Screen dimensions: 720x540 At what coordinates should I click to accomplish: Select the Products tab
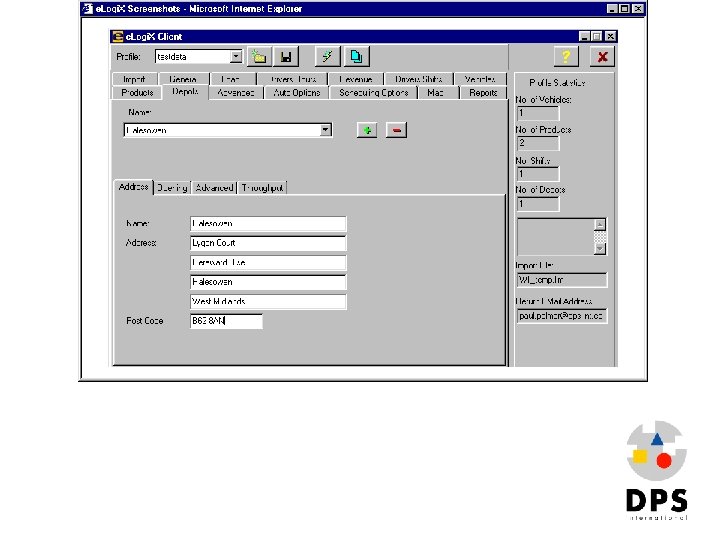pyautogui.click(x=137, y=93)
